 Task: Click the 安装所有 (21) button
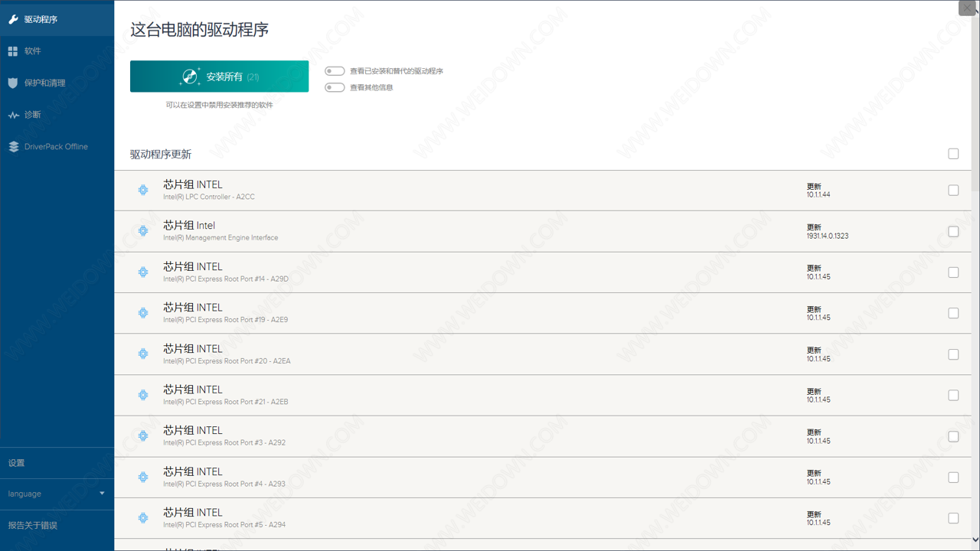219,77
